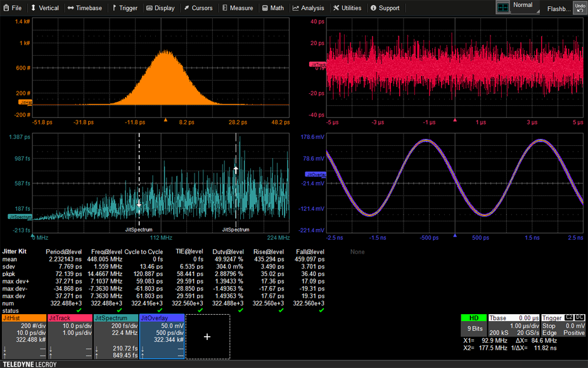
Task: Click TIE@level status checkmark
Action: click(x=200, y=310)
